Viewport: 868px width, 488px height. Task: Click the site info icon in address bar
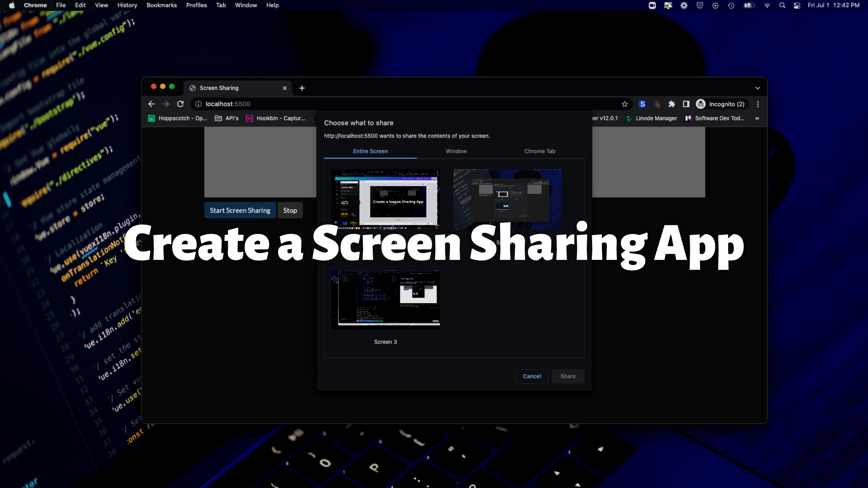pos(198,104)
